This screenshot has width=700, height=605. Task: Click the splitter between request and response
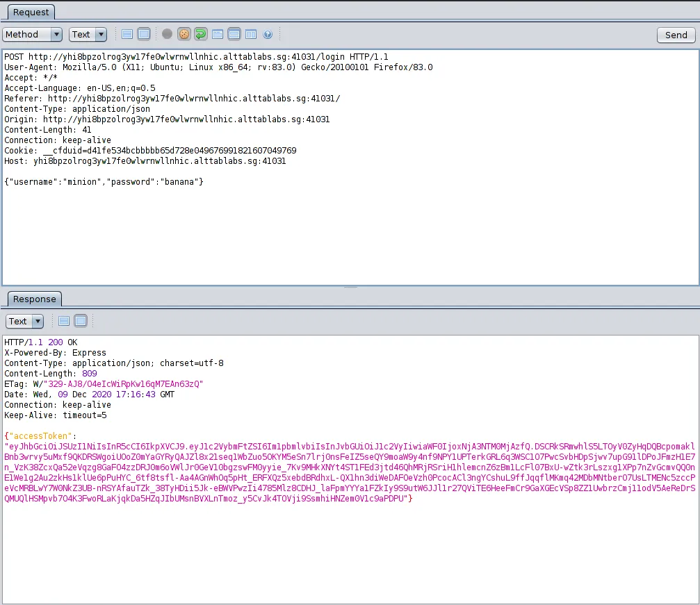(x=350, y=287)
